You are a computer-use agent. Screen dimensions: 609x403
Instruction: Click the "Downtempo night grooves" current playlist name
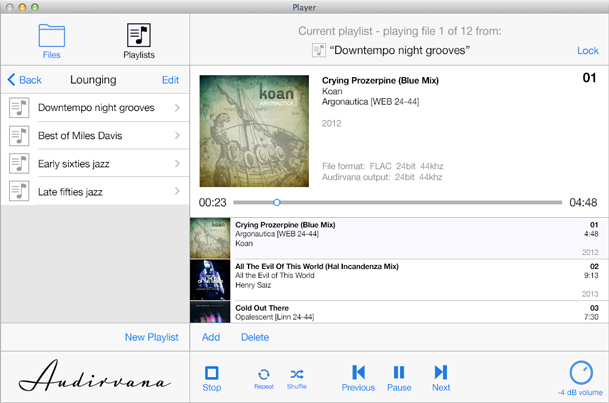coord(400,50)
